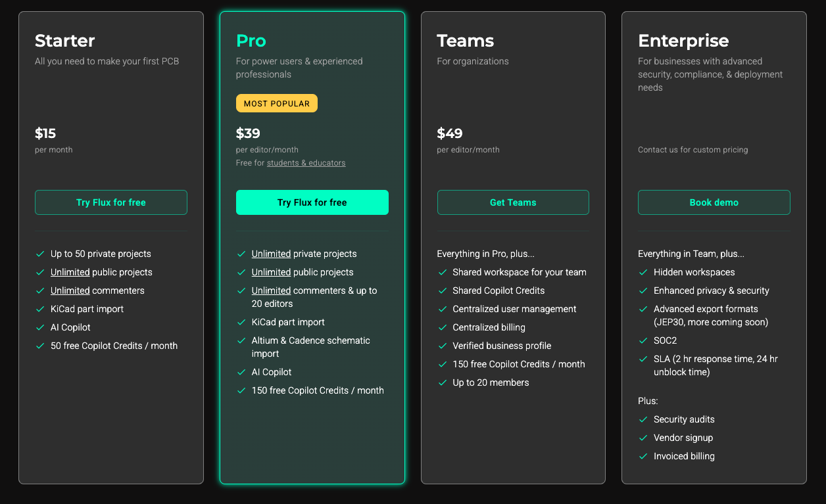826x504 pixels.
Task: Click the checkmark beside "SOC2"
Action: 643,340
